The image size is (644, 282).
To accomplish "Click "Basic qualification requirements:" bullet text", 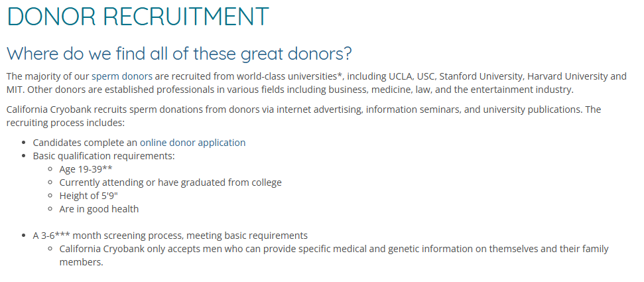I will (x=104, y=156).
